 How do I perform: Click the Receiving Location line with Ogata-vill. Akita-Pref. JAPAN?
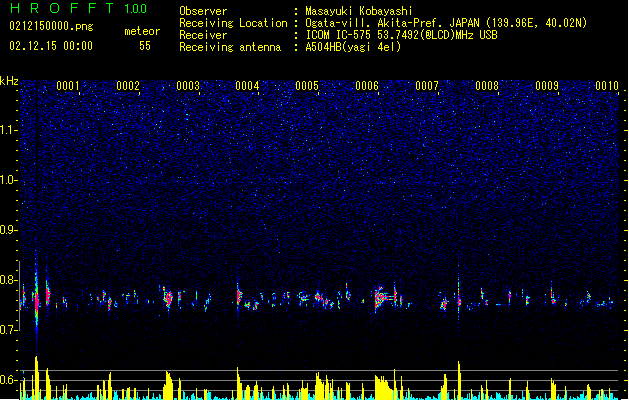tap(383, 23)
